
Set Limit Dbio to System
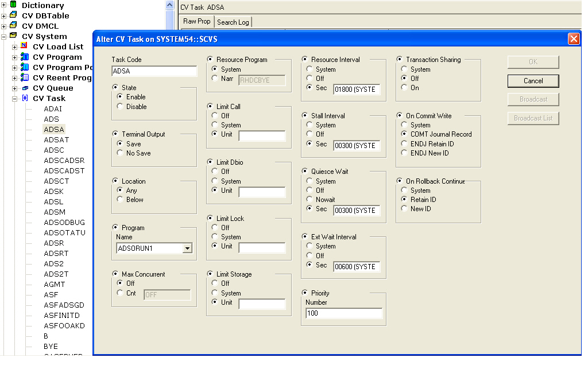click(x=215, y=181)
